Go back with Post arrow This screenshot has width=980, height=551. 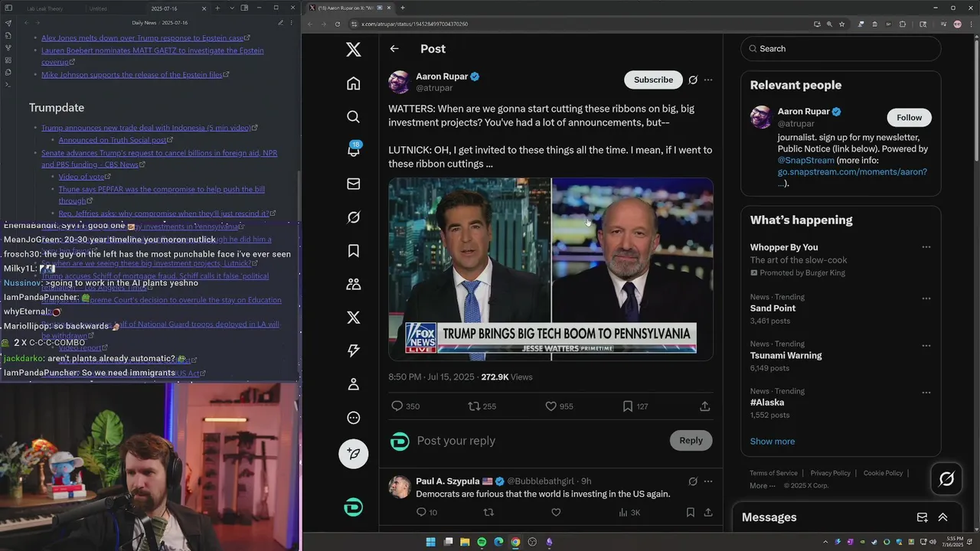394,49
